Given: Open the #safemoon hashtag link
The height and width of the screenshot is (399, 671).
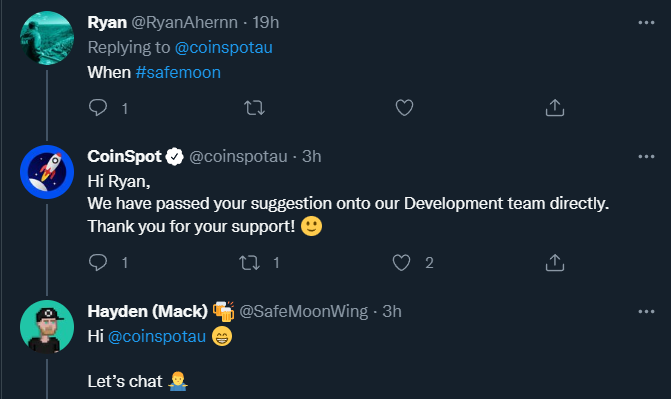Looking at the screenshot, I should point(178,72).
